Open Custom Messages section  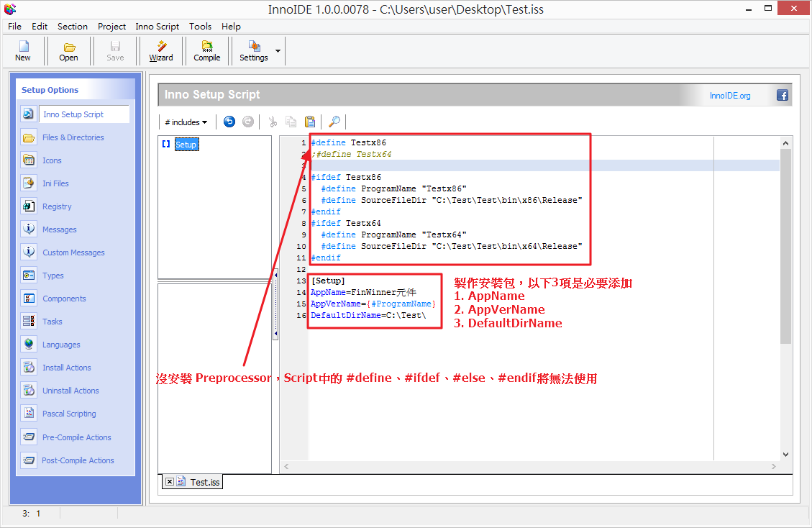[73, 252]
